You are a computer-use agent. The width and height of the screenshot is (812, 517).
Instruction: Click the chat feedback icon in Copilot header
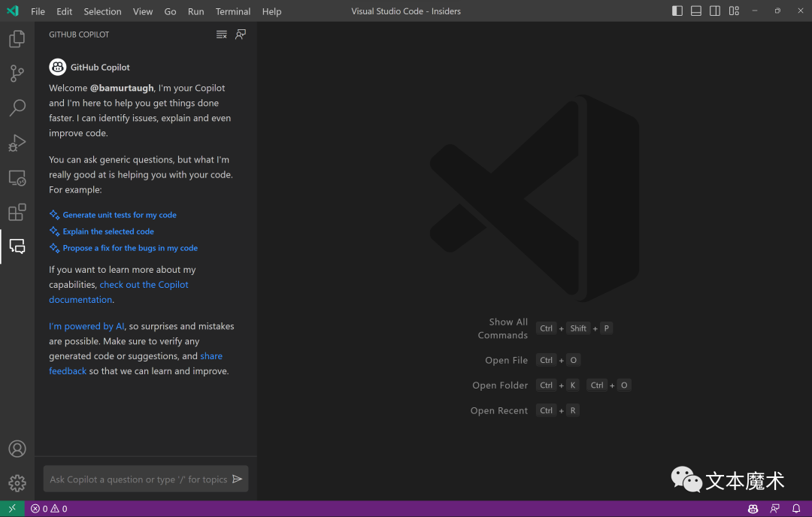[x=241, y=35]
